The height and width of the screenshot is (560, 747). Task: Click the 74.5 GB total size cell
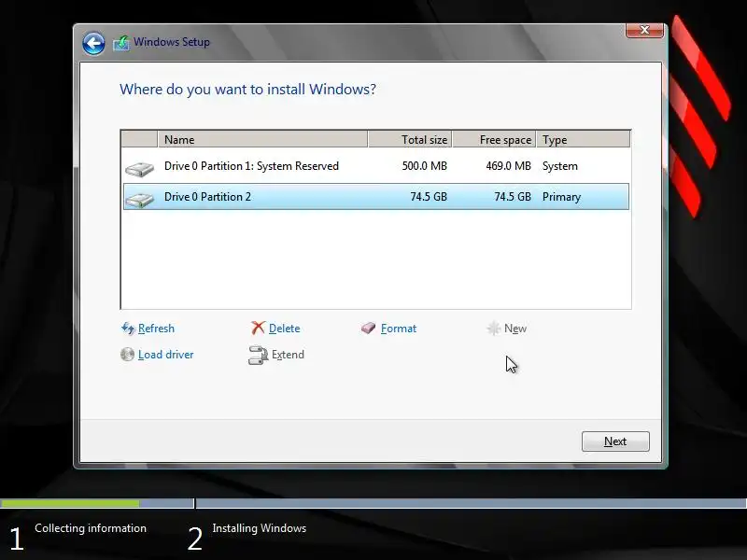(429, 197)
